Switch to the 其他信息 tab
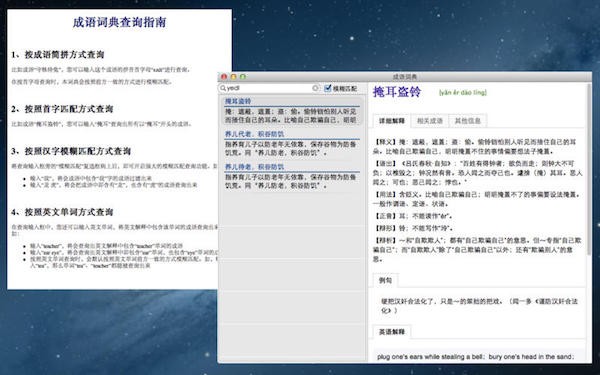The height and width of the screenshot is (375, 600). point(467,121)
